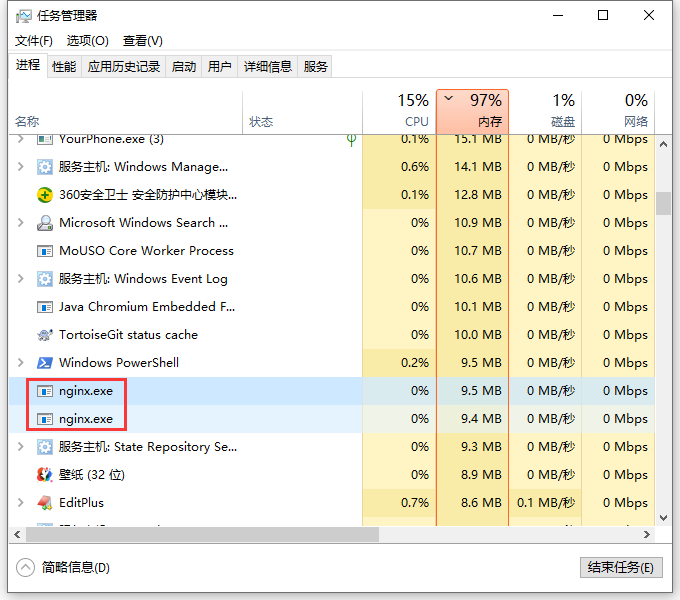Switch to the 进程 tab

(x=28, y=65)
